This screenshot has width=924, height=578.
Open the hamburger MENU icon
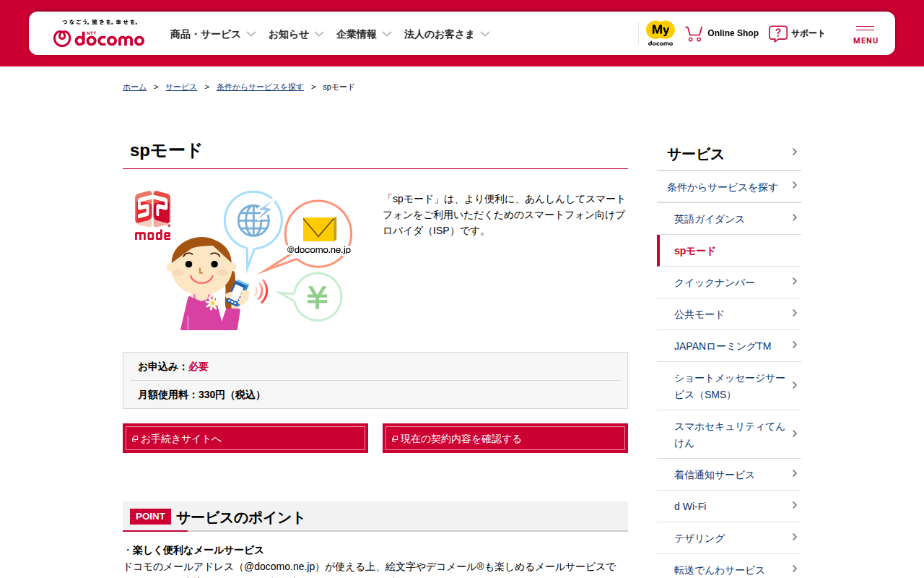(866, 34)
